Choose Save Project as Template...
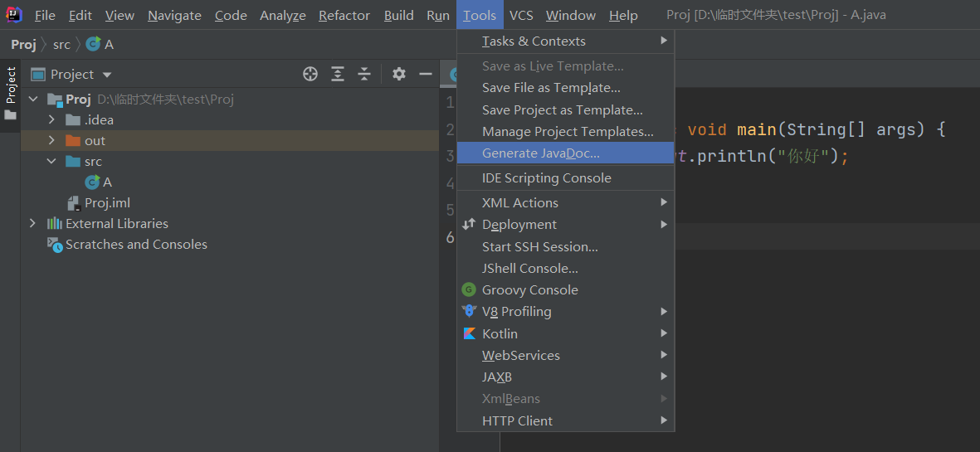Image resolution: width=980 pixels, height=452 pixels. click(566, 109)
